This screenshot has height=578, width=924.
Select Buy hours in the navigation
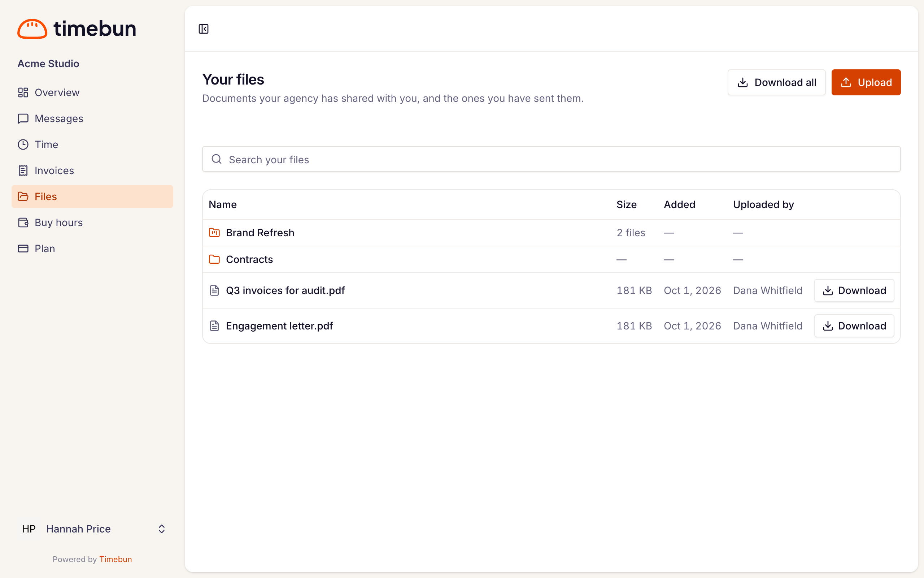click(92, 223)
